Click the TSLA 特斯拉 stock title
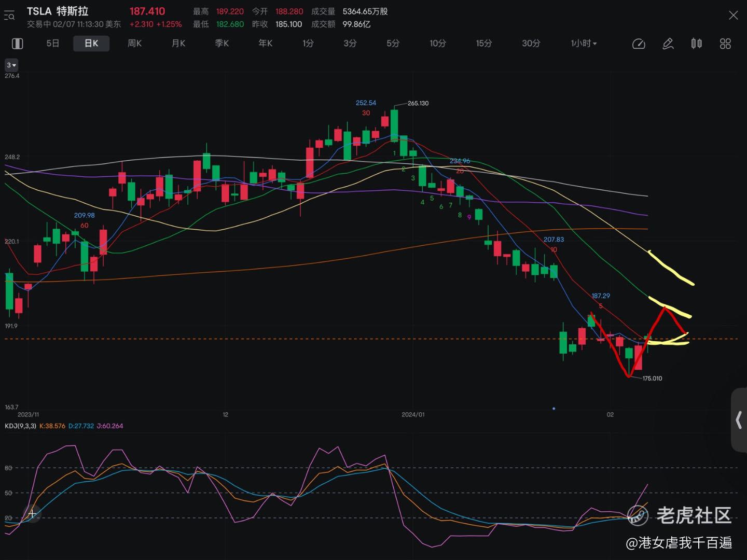Screen dimensions: 747x560 click(x=58, y=11)
